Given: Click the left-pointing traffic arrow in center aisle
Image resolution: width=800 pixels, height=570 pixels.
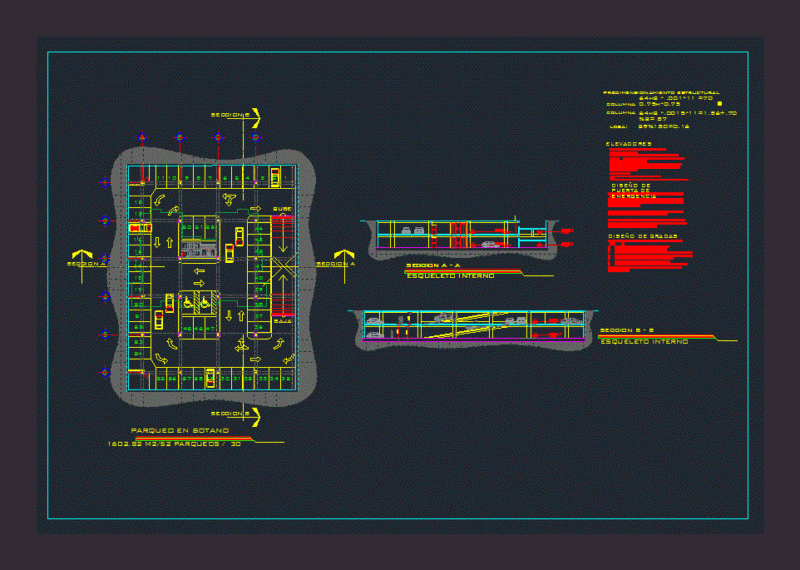Looking at the screenshot, I should pos(199,270).
